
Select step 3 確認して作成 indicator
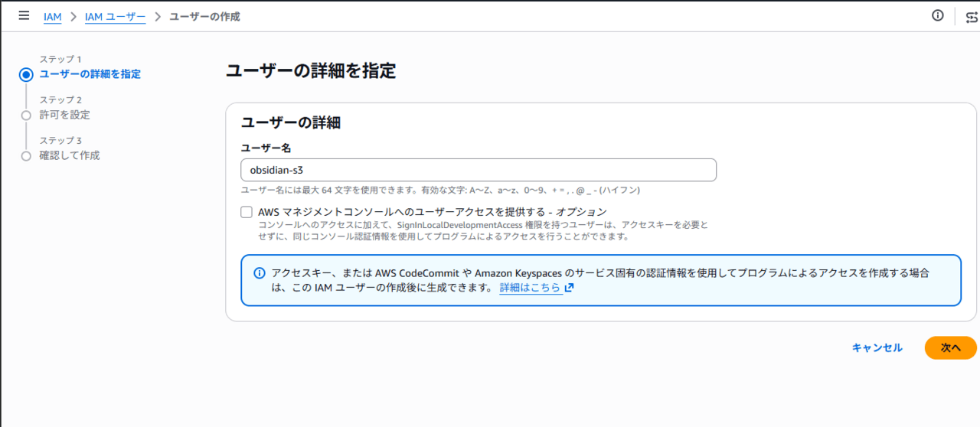coord(26,156)
